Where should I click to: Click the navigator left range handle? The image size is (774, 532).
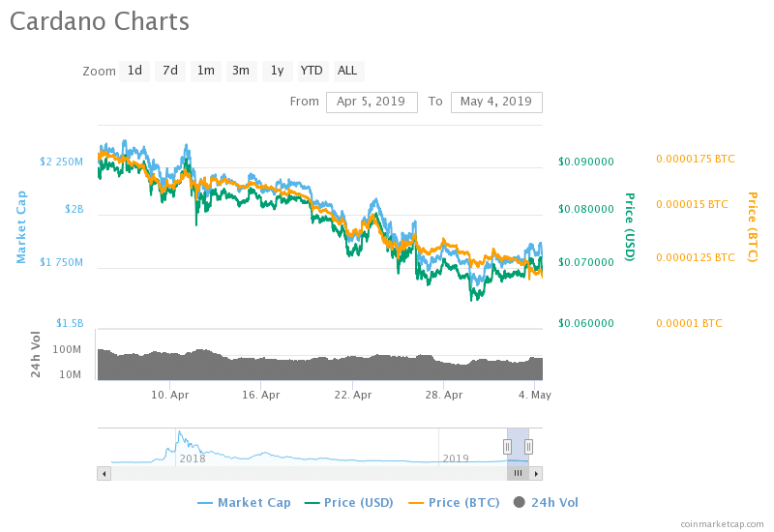point(506,446)
